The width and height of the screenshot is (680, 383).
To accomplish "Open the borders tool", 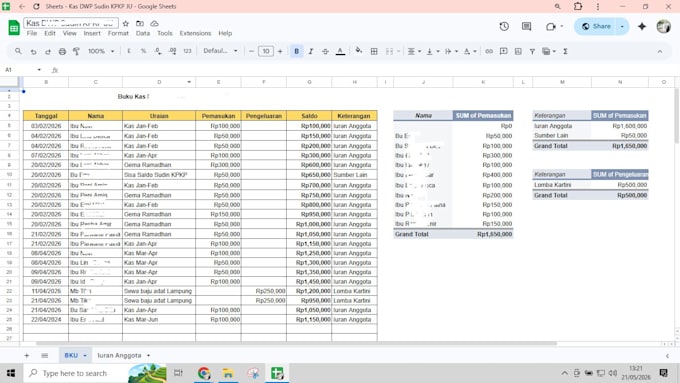I will [374, 51].
